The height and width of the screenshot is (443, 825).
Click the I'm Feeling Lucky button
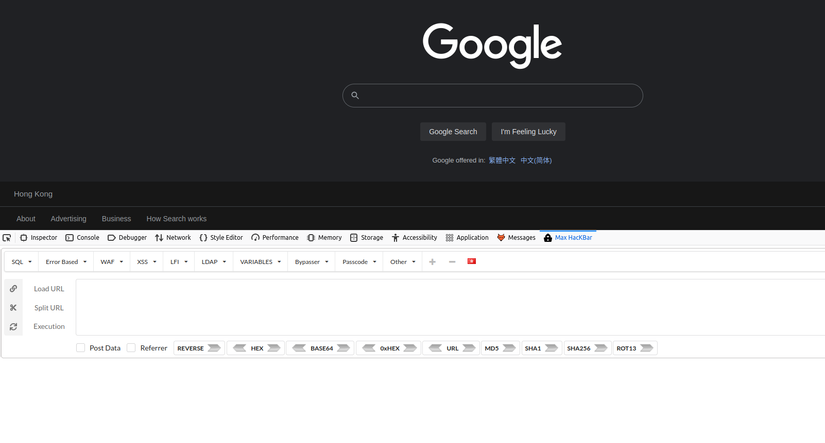(x=528, y=132)
